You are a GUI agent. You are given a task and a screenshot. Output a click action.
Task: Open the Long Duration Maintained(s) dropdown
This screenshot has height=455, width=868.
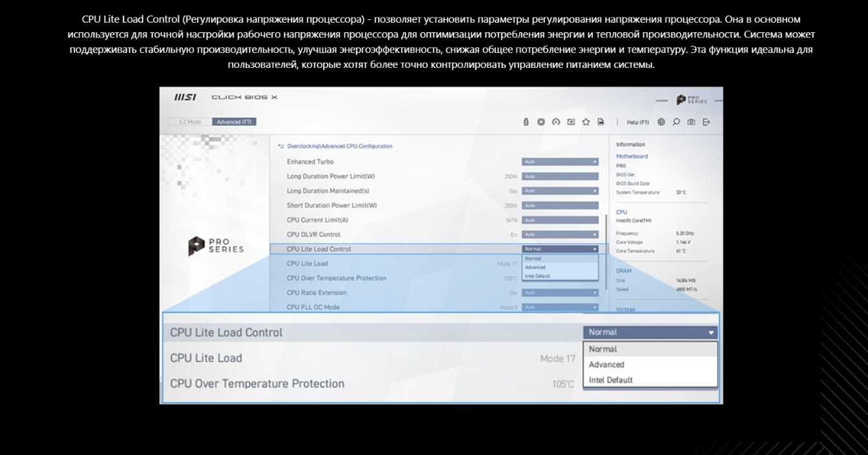560,191
